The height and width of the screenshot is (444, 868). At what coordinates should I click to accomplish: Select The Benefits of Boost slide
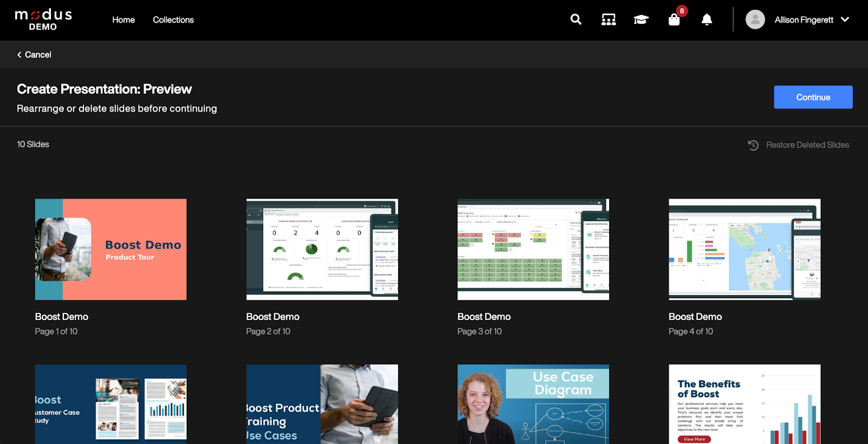pos(744,404)
